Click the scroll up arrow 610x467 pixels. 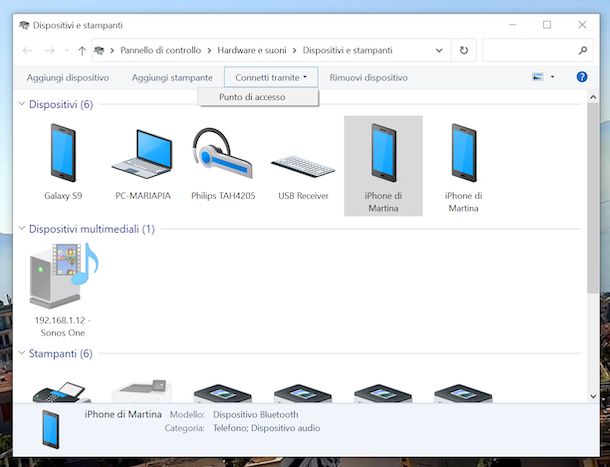coord(593,97)
